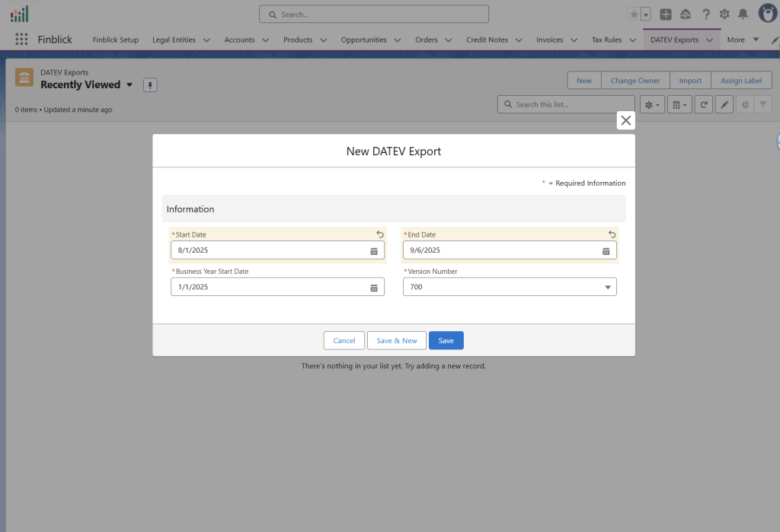Open the More navigation menu

point(743,40)
